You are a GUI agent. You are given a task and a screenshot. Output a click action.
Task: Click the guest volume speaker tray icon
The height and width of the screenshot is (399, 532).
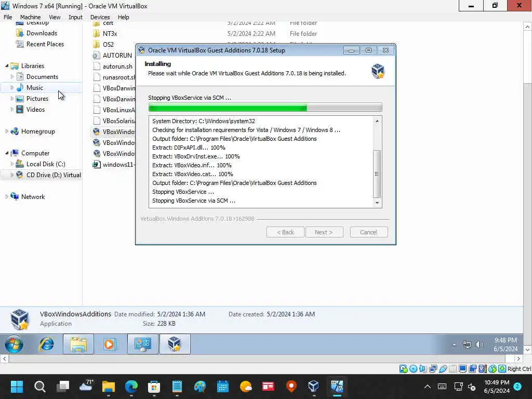tap(479, 345)
